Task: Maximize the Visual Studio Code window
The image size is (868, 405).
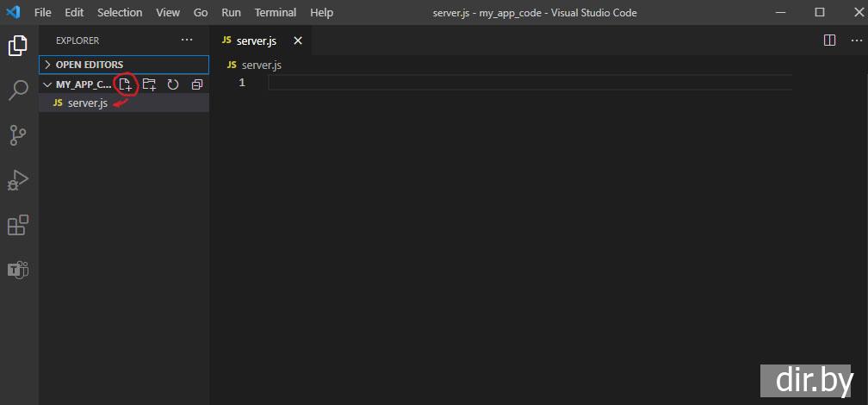Action: pyautogui.click(x=820, y=12)
